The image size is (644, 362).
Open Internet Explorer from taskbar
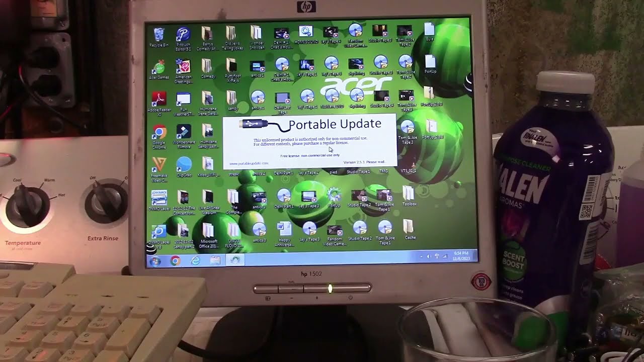(195, 260)
